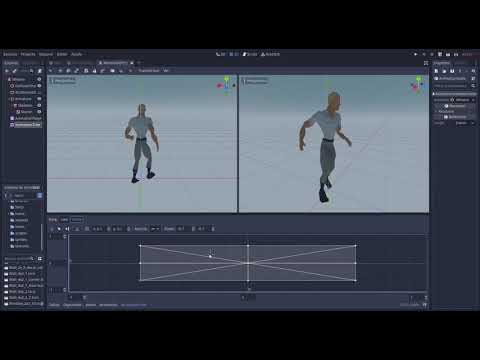Viewport: 480px width, 360px height.
Task: Open documentation for AnimationTree in Inspector
Action: (473, 79)
